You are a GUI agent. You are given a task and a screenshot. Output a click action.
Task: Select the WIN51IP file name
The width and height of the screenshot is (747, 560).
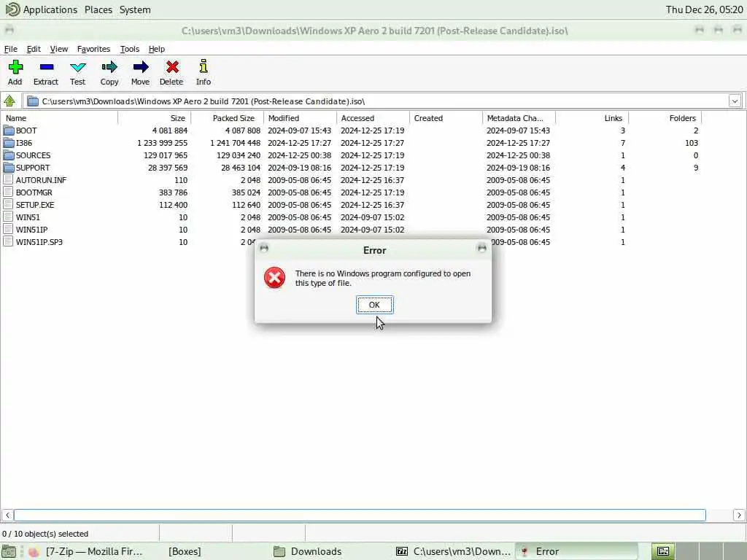click(x=31, y=230)
